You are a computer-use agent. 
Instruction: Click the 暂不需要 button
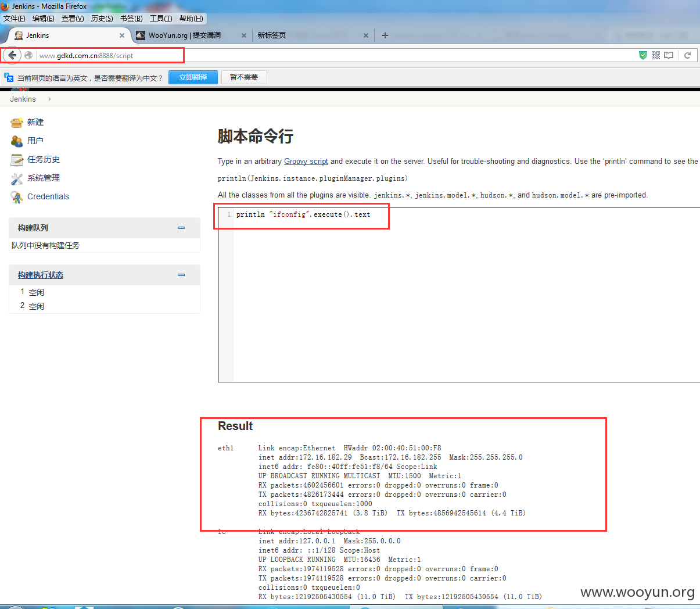244,77
